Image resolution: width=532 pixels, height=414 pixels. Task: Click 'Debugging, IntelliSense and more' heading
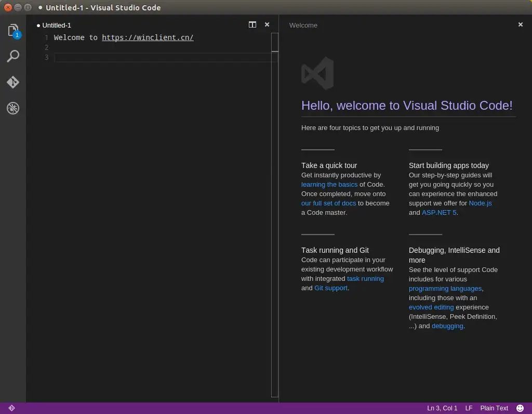(x=454, y=255)
